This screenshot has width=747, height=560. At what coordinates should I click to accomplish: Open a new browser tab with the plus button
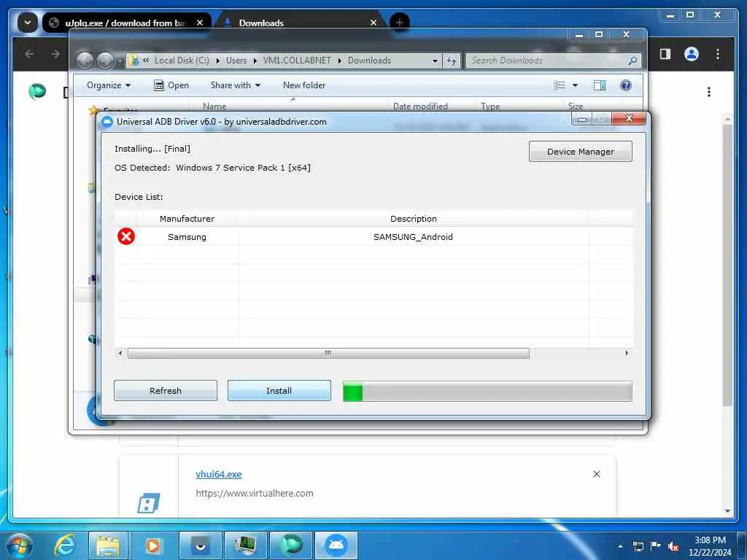pyautogui.click(x=400, y=23)
